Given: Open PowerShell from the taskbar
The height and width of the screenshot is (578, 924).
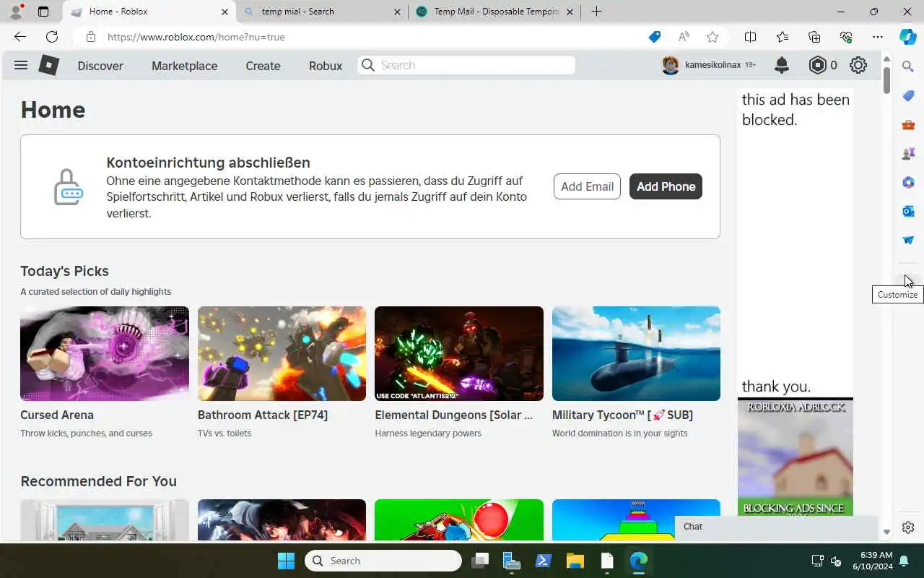Looking at the screenshot, I should [543, 561].
